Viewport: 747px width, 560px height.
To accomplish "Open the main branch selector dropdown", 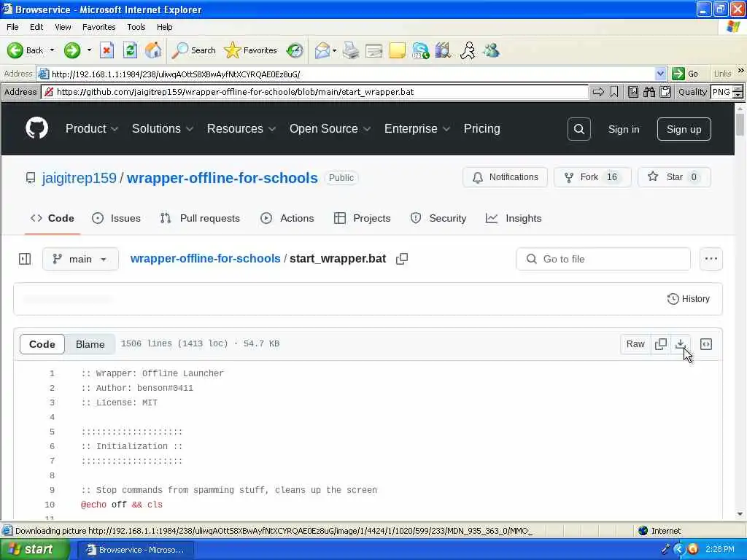I will [x=80, y=259].
